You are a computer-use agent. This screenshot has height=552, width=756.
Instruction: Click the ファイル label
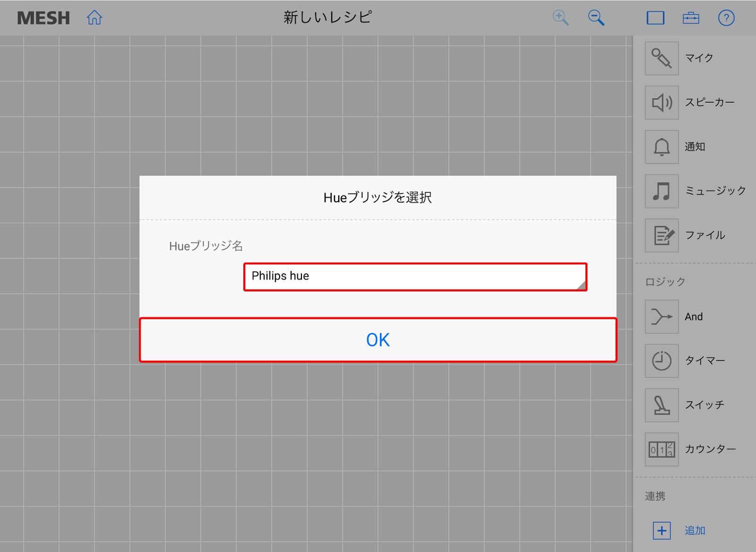click(705, 235)
